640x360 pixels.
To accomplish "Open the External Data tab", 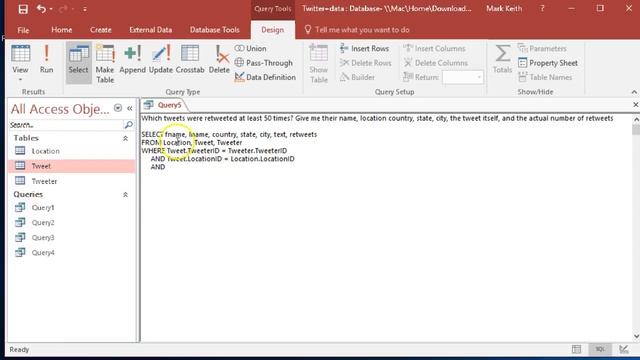I will [151, 30].
